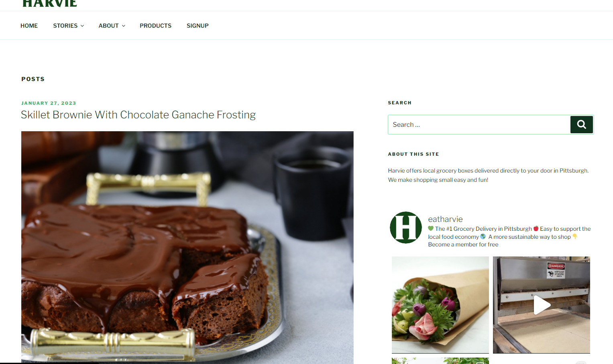This screenshot has width=613, height=364.
Task: Click the magnifying glass search button
Action: (581, 124)
